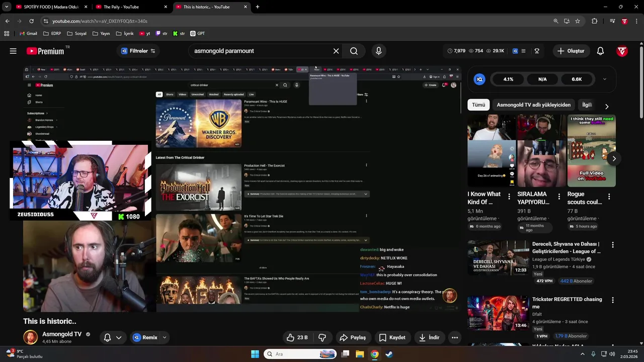Expand the Remix dropdown arrow

point(165,337)
